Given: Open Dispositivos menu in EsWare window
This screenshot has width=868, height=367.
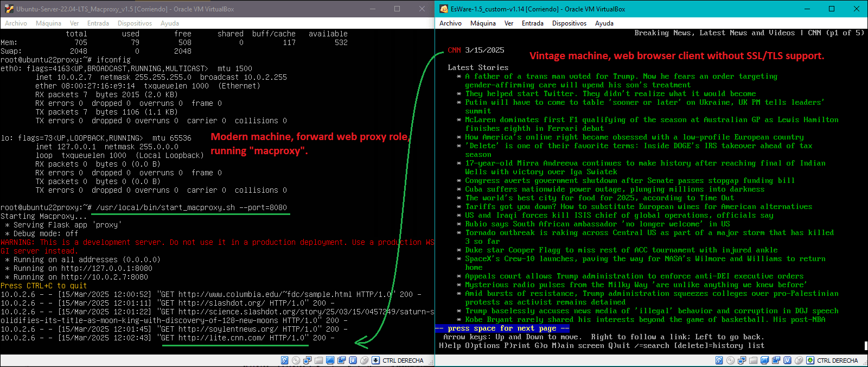Looking at the screenshot, I should [x=569, y=23].
